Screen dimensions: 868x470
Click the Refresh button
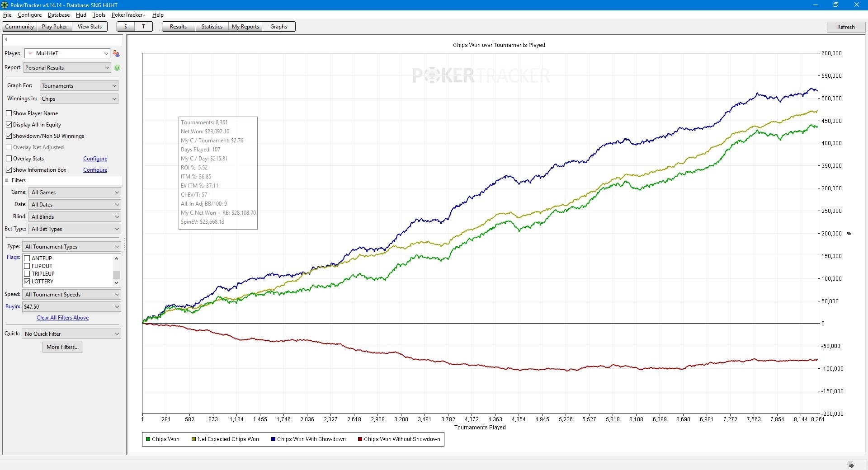[x=845, y=27]
